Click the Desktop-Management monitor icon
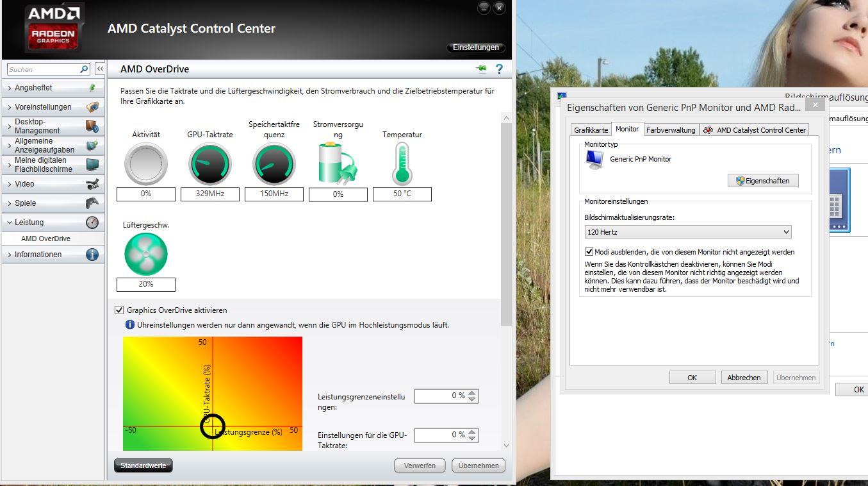 pyautogui.click(x=92, y=126)
